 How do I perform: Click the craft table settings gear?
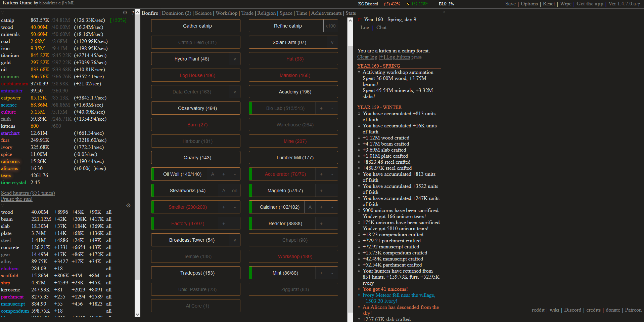tap(128, 205)
